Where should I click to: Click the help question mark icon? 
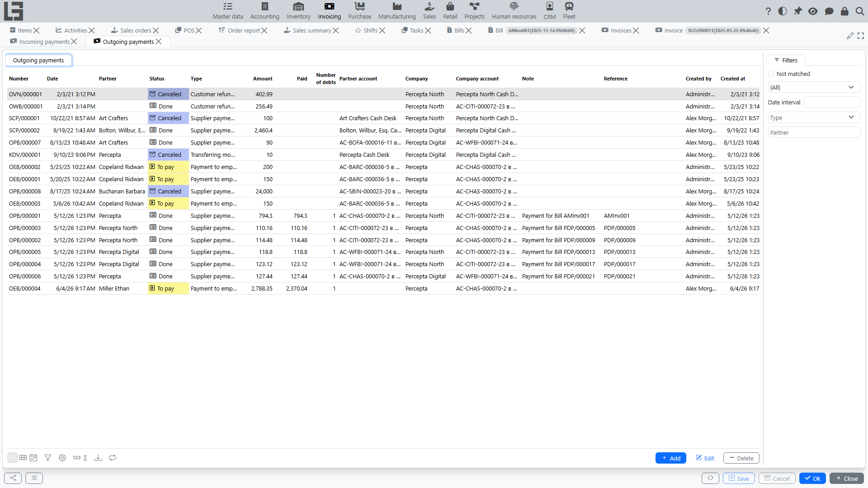click(768, 11)
